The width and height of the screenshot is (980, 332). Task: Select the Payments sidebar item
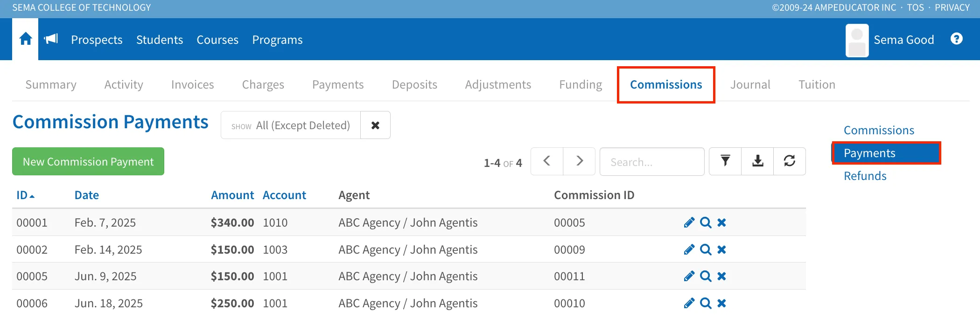click(886, 153)
